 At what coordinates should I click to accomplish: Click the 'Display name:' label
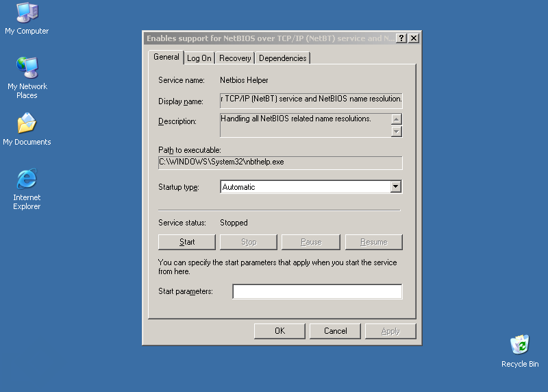coord(181,101)
